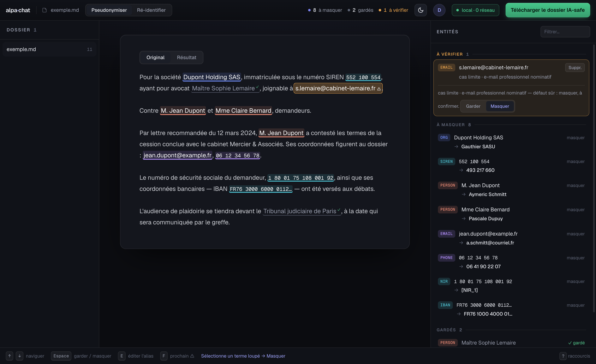596x364 pixels.
Task: Click the file icon beside exemple.md in header
Action: coord(44,10)
